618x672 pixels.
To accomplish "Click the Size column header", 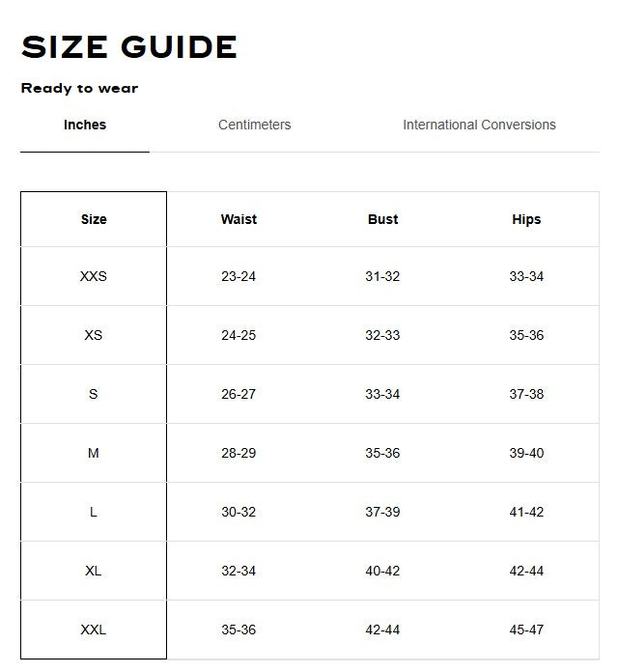I will click(94, 219).
